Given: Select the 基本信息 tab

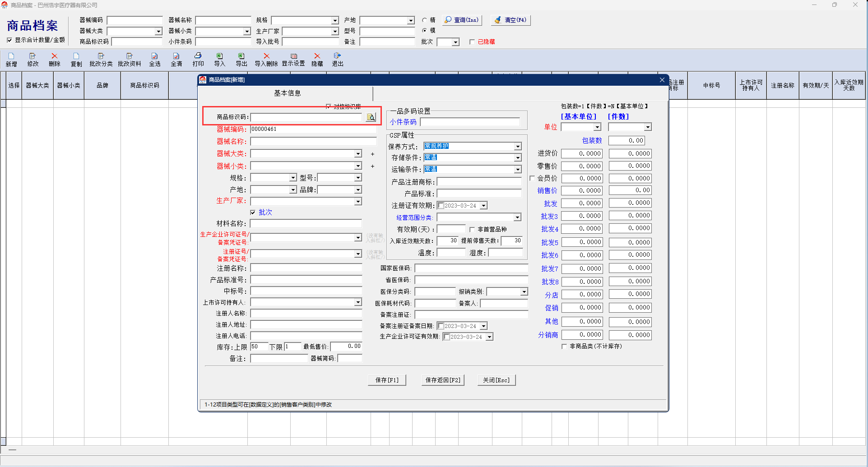Looking at the screenshot, I should [x=287, y=93].
